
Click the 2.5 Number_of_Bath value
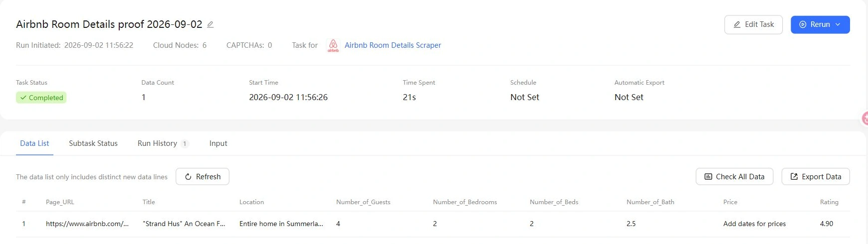(631, 224)
